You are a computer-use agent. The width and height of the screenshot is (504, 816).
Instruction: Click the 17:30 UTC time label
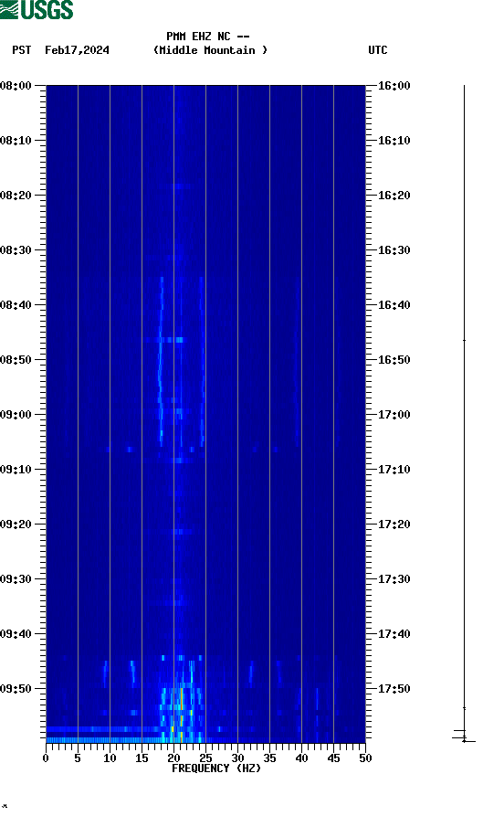394,579
